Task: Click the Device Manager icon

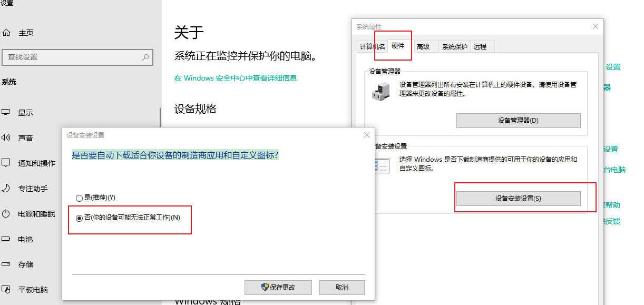Action: [380, 91]
